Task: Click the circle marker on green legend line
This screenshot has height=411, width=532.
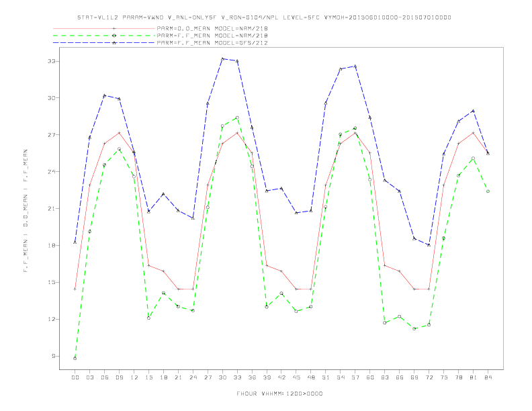Action: (x=114, y=36)
